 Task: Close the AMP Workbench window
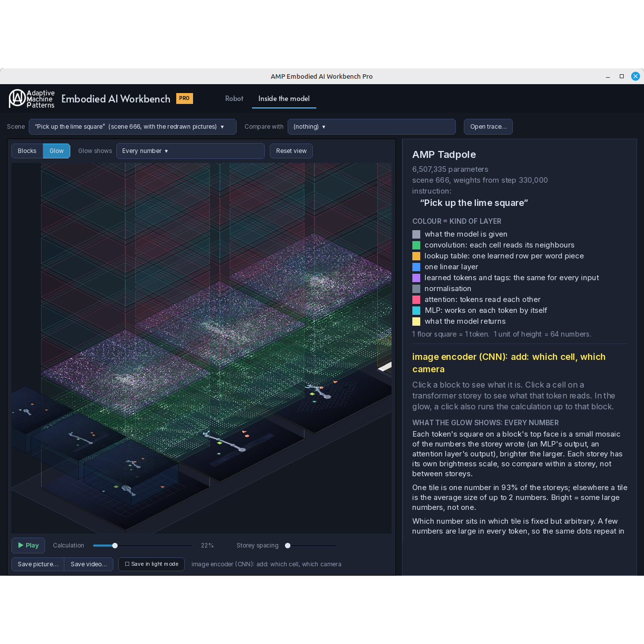pos(636,76)
